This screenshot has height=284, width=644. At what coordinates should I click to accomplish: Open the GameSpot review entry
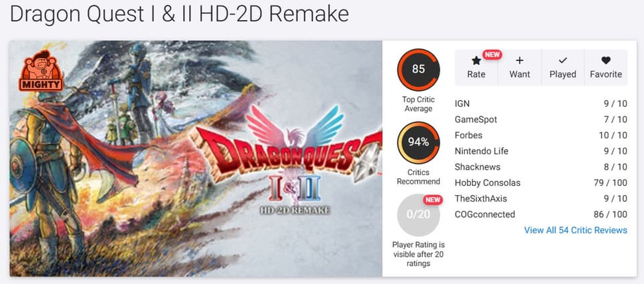point(541,120)
